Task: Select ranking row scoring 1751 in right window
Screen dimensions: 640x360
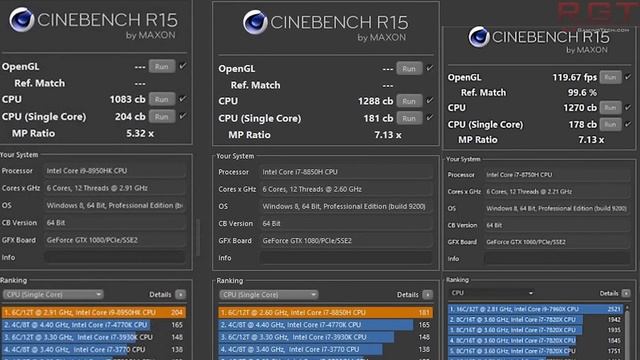Action: click(x=536, y=351)
